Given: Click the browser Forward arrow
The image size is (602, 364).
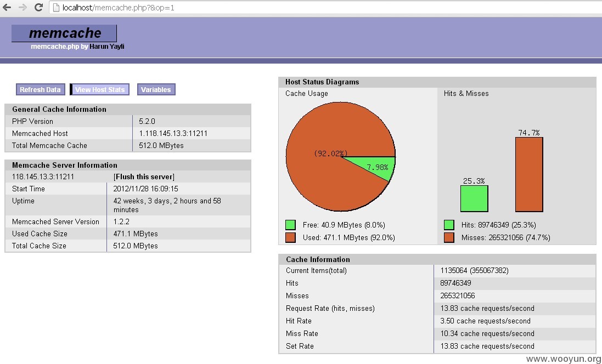Looking at the screenshot, I should point(22,7).
